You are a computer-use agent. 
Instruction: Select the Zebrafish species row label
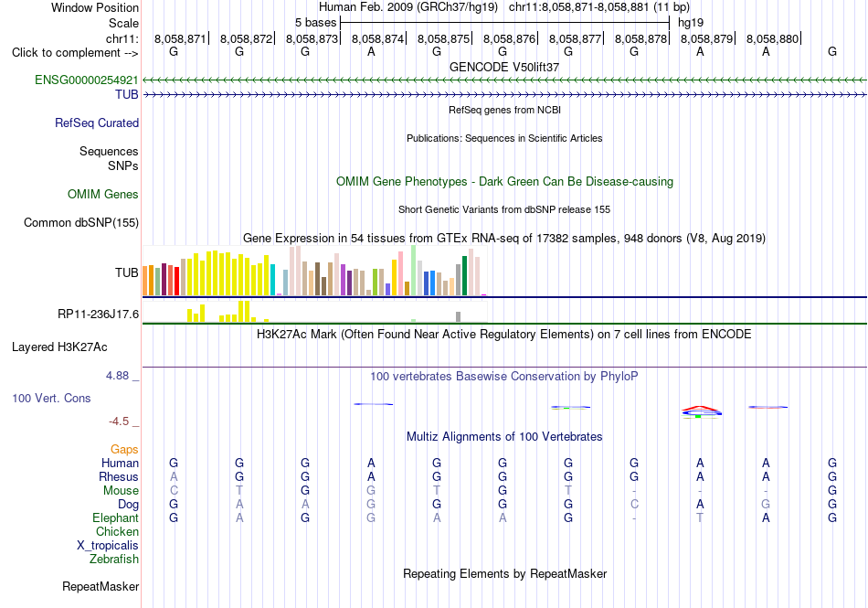(114, 560)
